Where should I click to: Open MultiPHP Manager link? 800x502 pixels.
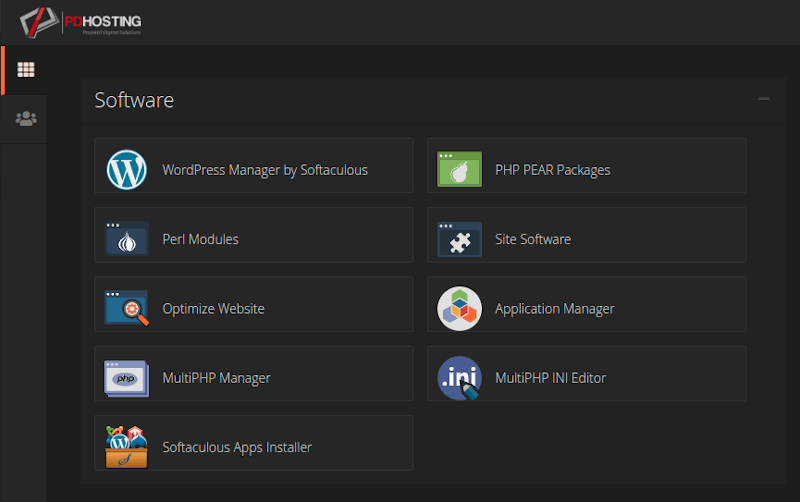pos(216,378)
